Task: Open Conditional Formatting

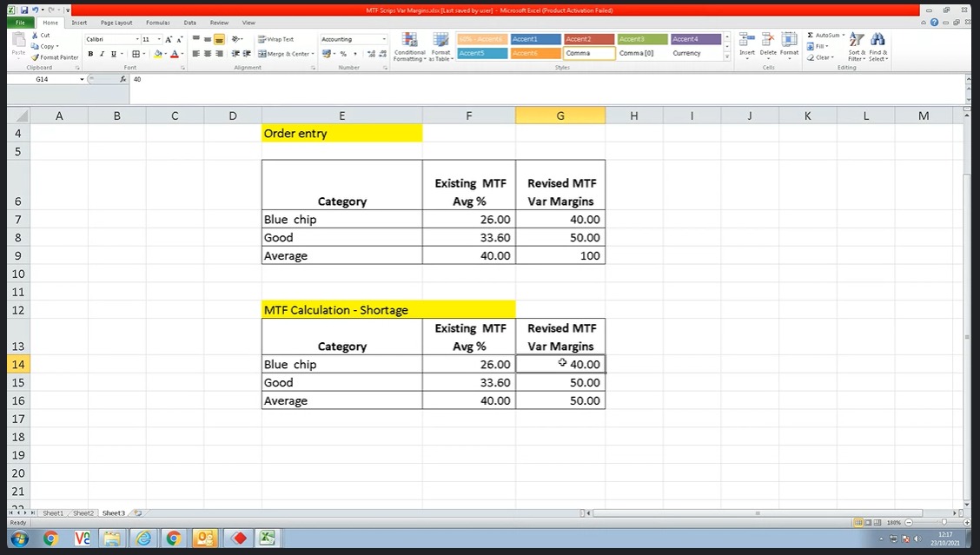Action: click(409, 47)
